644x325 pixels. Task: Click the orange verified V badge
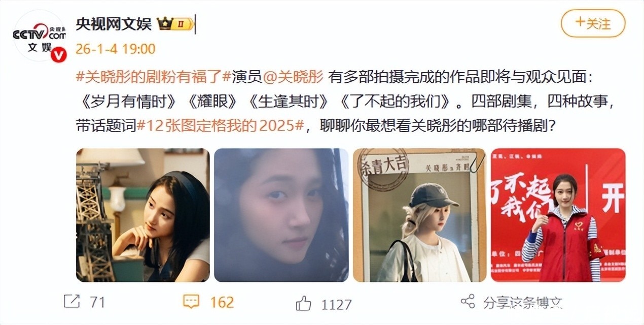tap(60, 54)
